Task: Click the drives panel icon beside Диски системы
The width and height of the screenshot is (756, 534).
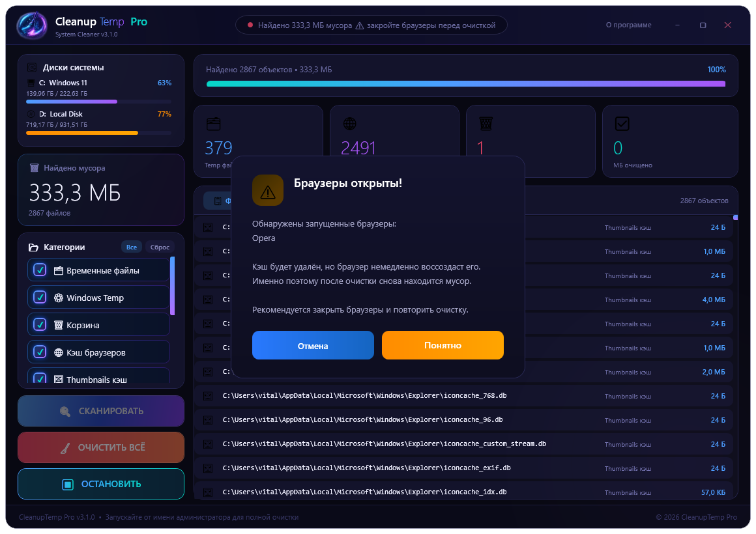Action: [32, 68]
